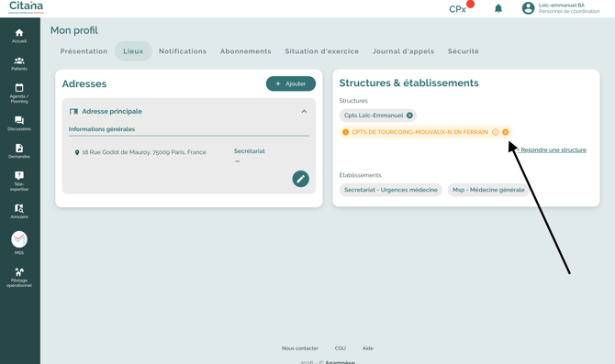Open the Notifications tab
Screen dimensions: 615x364
pos(183,51)
